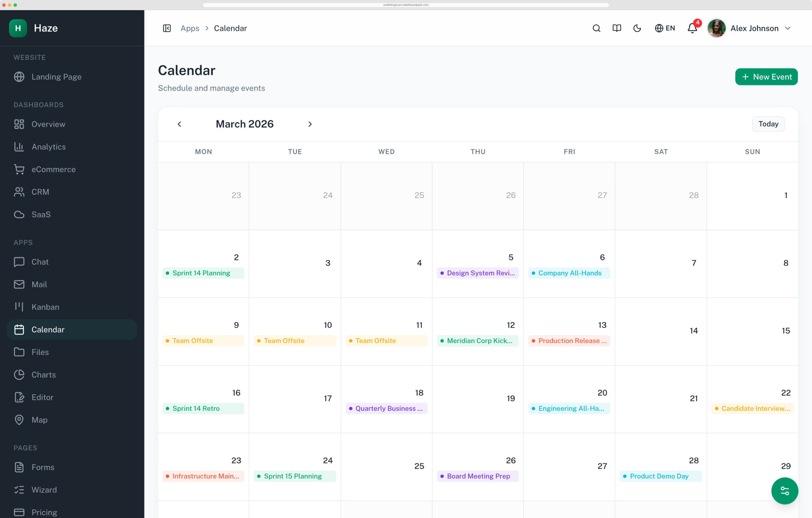The height and width of the screenshot is (518, 812).
Task: Open Engineering All-Hands event
Action: pyautogui.click(x=569, y=408)
